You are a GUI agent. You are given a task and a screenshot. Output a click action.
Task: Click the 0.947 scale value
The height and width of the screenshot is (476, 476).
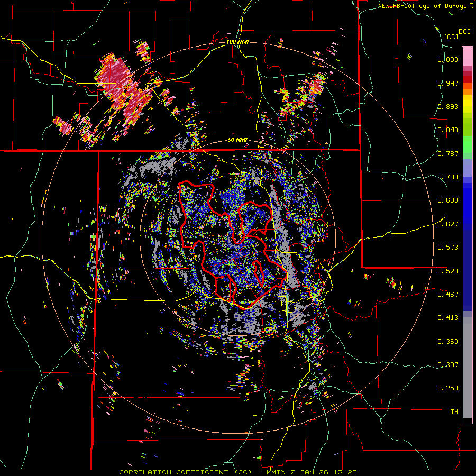[448, 83]
